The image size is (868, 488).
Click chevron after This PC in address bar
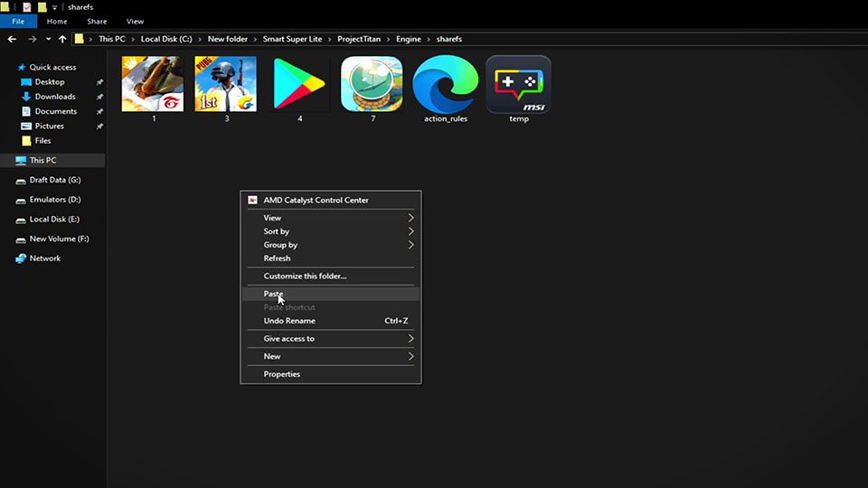(133, 39)
